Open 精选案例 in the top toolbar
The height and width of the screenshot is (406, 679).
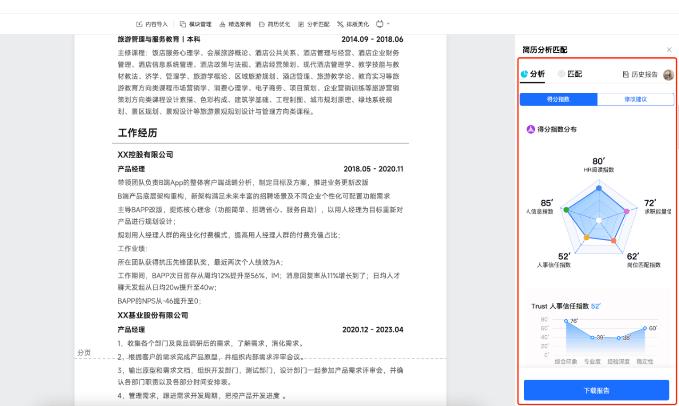(235, 24)
